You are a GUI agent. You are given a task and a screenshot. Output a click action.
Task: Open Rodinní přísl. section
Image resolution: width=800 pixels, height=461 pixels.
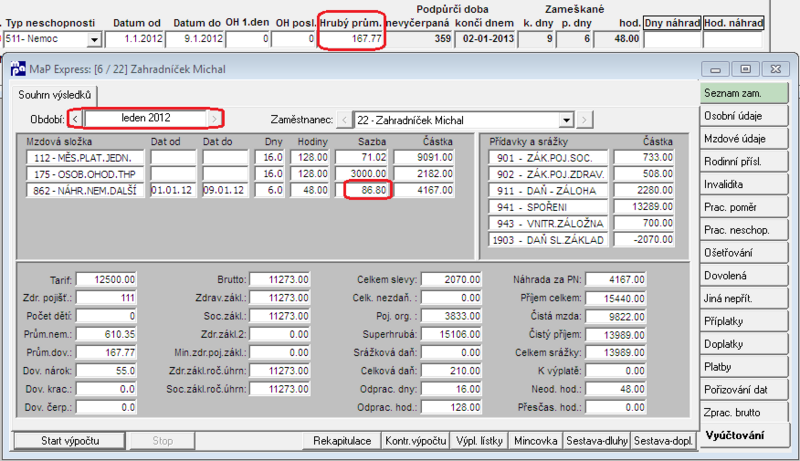[x=744, y=162]
